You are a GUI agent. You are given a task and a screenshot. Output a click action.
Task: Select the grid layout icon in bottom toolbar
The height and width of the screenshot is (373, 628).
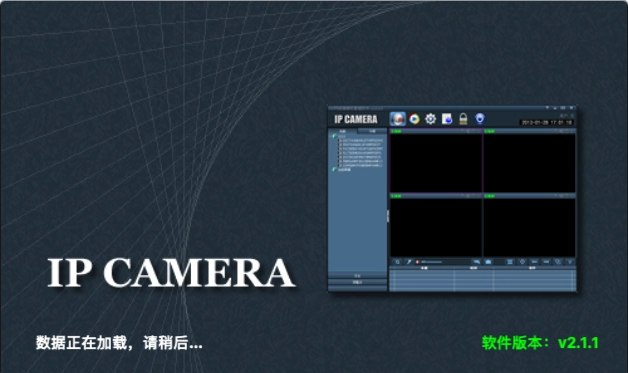(x=510, y=262)
